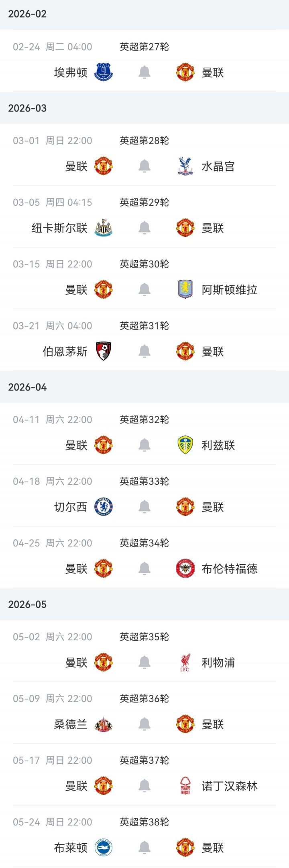Click the Liverpool club crest
The width and height of the screenshot is (289, 868).
[x=185, y=662]
